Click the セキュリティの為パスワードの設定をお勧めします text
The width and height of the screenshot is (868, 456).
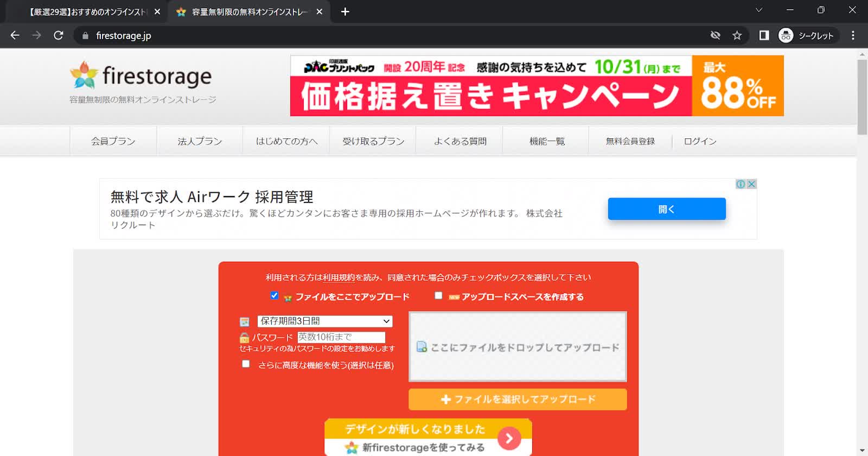tap(317, 349)
